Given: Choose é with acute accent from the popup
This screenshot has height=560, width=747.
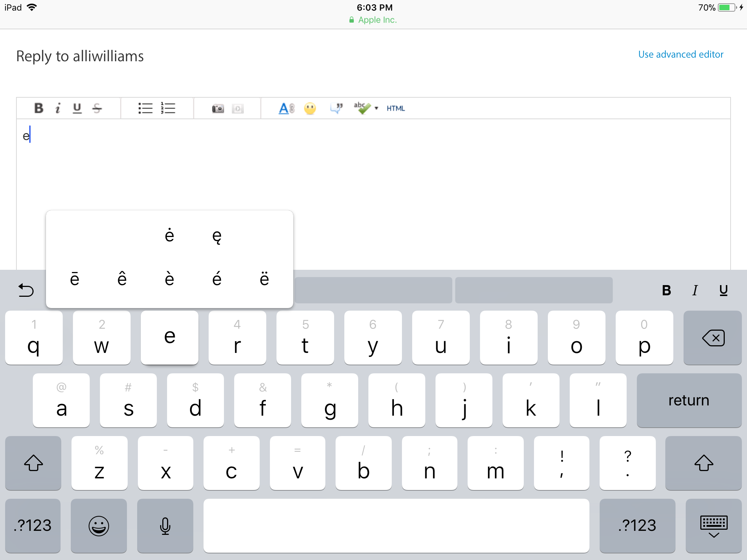Looking at the screenshot, I should pos(217,279).
